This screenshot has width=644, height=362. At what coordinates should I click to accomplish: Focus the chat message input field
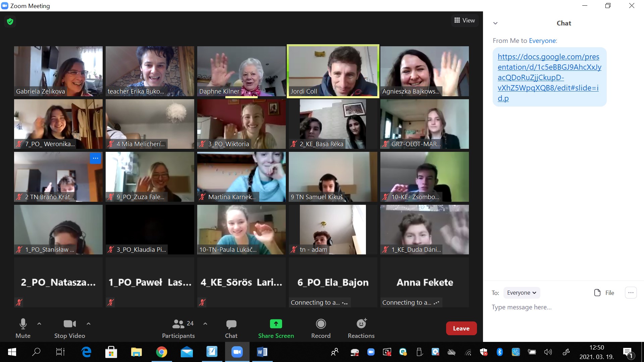pyautogui.click(x=563, y=307)
